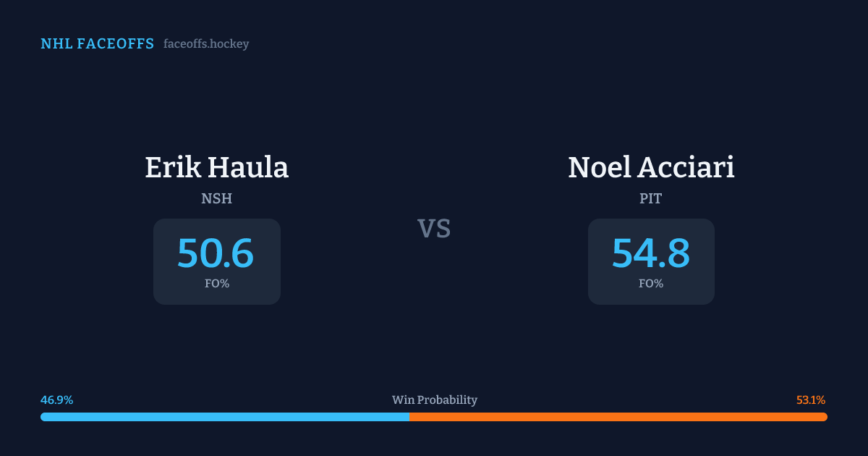Screen dimensions: 868x456
Task: Click the FO% label beneath 50.6
Action: click(x=217, y=284)
